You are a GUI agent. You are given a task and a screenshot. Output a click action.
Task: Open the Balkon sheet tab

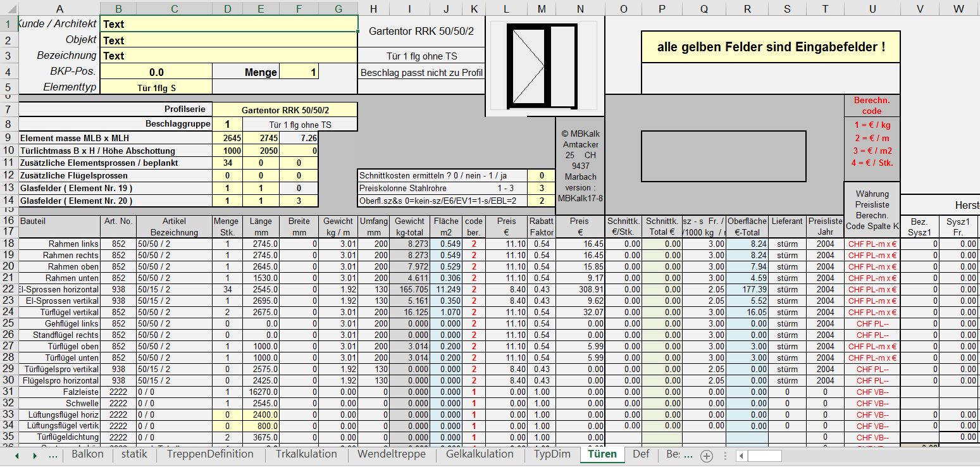coord(87,454)
